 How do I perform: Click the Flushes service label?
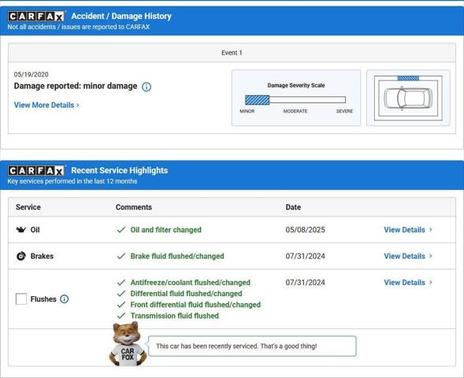coord(43,299)
